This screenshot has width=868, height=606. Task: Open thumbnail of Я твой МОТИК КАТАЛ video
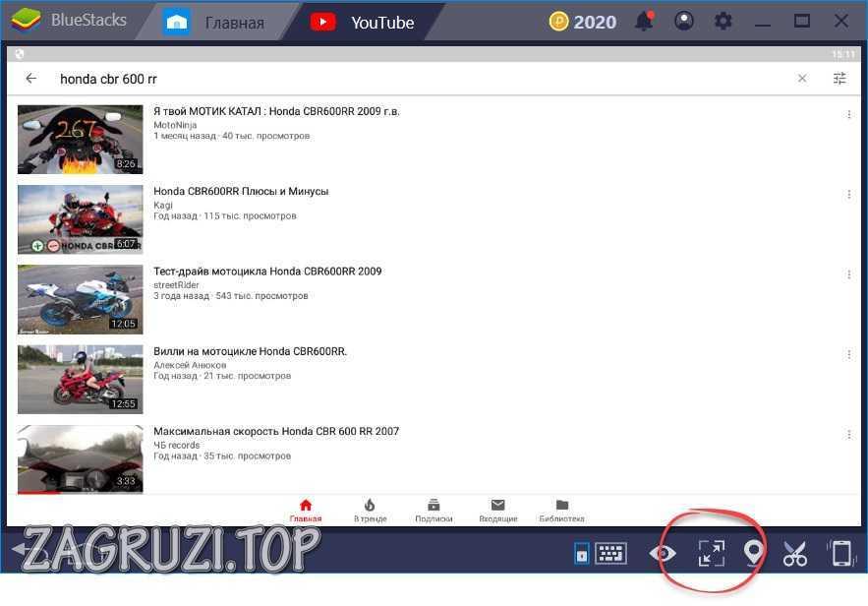81,139
